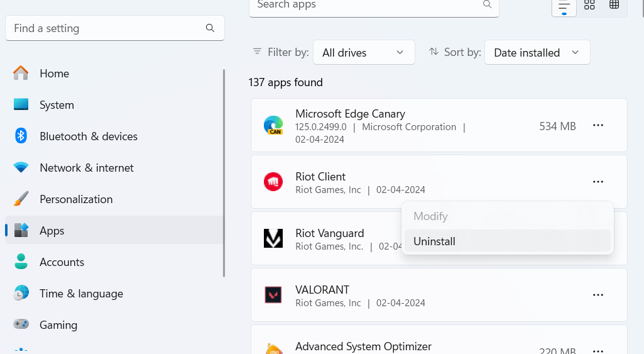Switch to grid view layout icon
This screenshot has width=644, height=354.
click(x=589, y=5)
